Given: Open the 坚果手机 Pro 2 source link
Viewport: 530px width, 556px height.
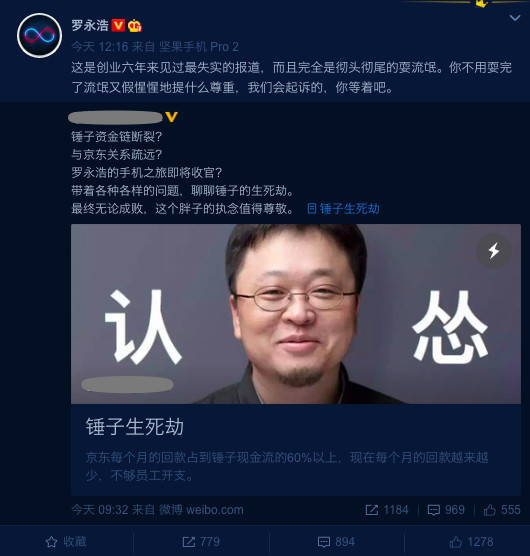Looking at the screenshot, I should (x=199, y=47).
